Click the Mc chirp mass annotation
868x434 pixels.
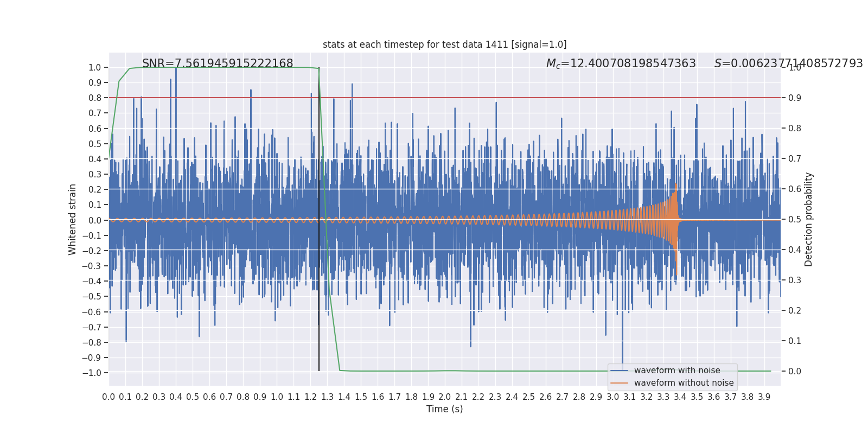[621, 63]
